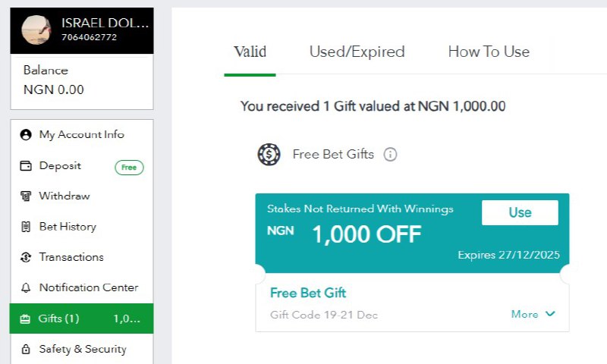The width and height of the screenshot is (607, 364).
Task: Click the Balance NGN 0.00 box
Action: coord(82,81)
